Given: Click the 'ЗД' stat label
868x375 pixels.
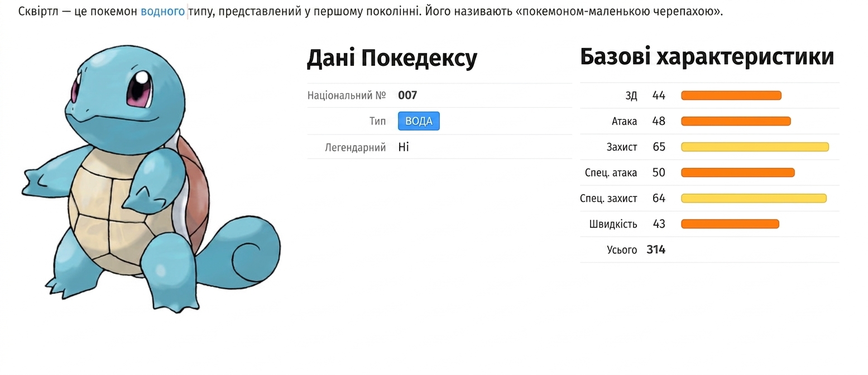Looking at the screenshot, I should [x=631, y=96].
